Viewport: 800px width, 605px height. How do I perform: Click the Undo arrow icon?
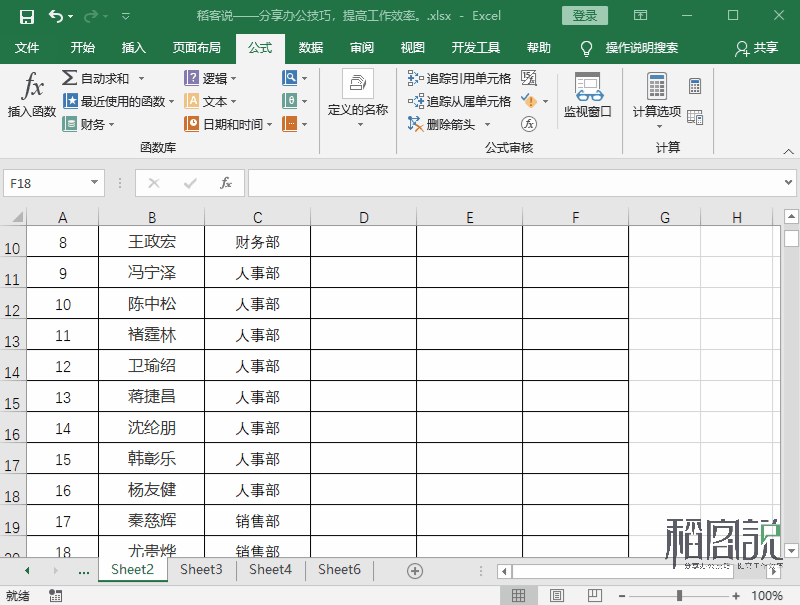(55, 16)
